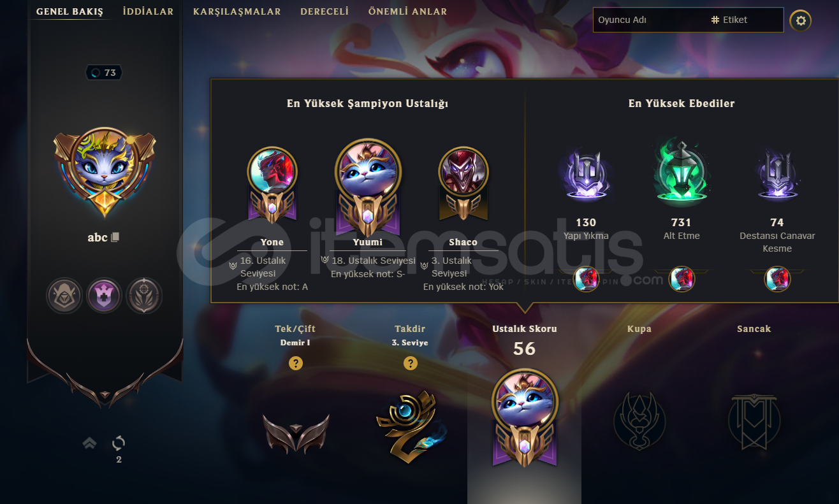This screenshot has height=504, width=839.
Task: Click the refresh arrows icon under banner
Action: [119, 443]
